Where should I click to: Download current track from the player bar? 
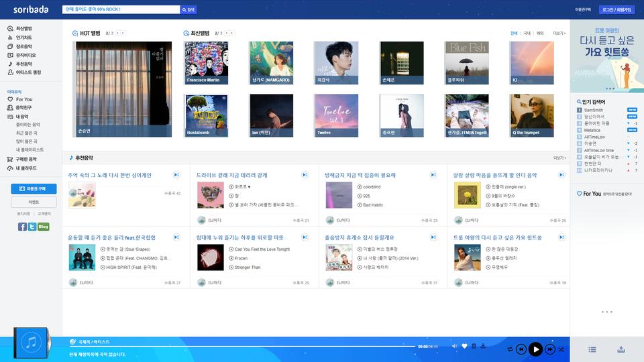coord(483,346)
